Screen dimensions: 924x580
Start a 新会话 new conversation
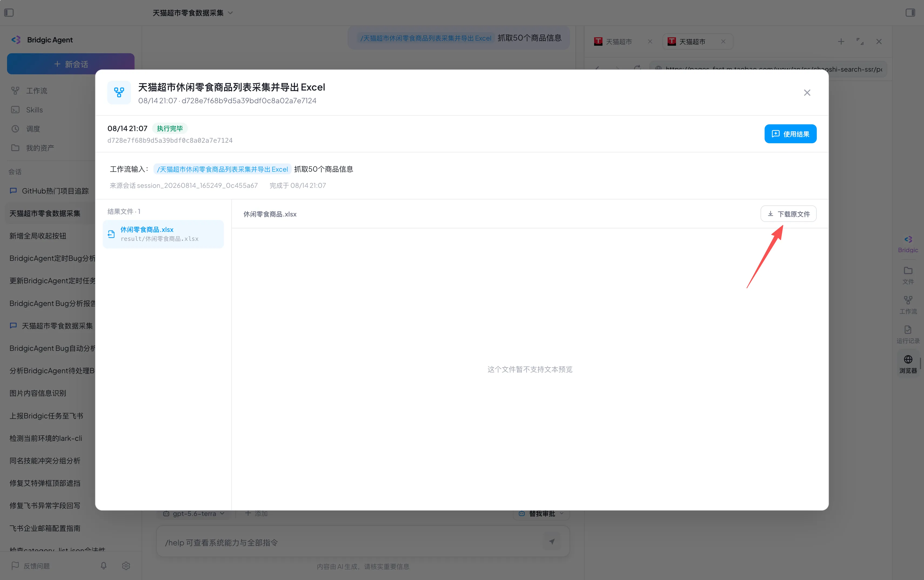[71, 64]
